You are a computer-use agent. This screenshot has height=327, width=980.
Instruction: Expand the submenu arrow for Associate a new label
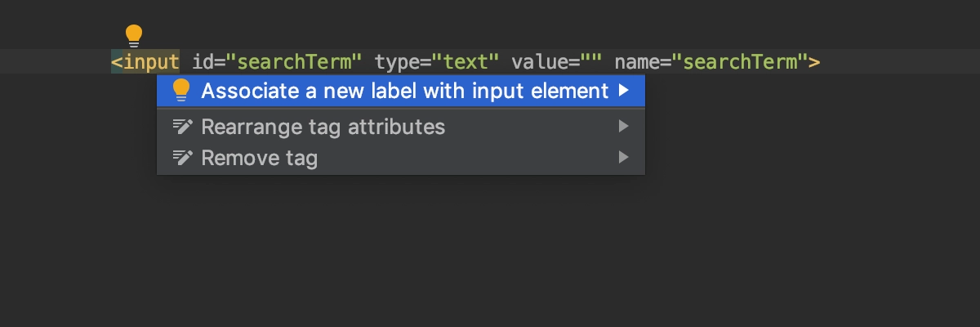pos(624,91)
